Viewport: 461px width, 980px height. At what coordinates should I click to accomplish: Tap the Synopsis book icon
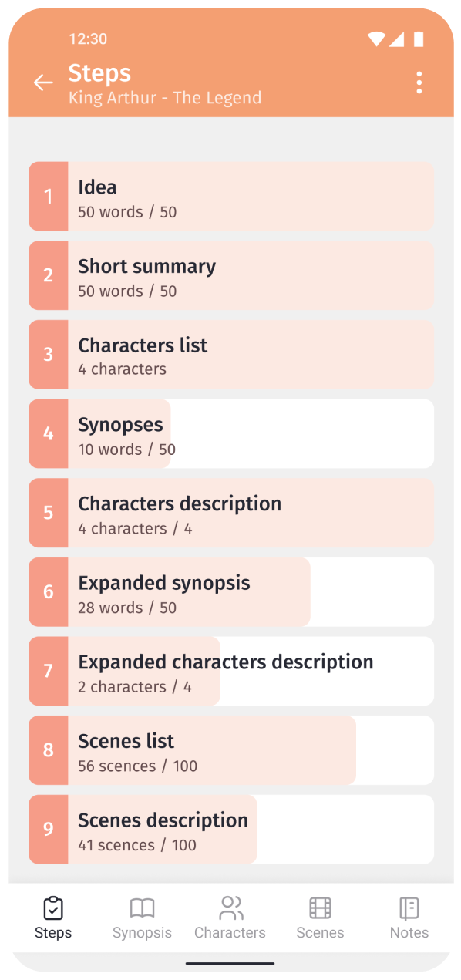[143, 908]
